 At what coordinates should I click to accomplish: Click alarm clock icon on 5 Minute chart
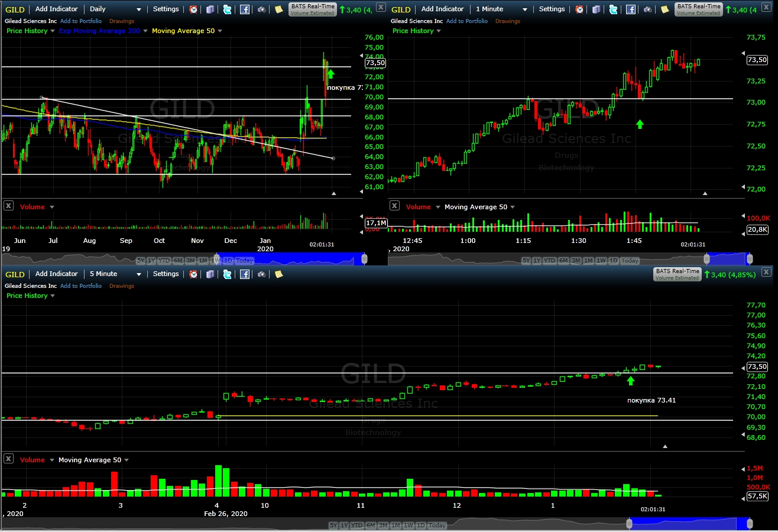(193, 274)
